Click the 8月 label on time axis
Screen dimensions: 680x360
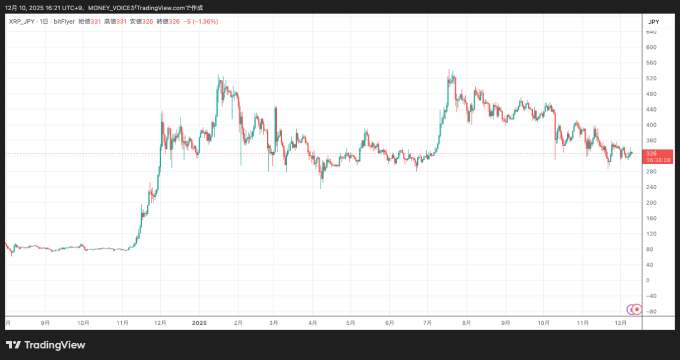[467, 323]
